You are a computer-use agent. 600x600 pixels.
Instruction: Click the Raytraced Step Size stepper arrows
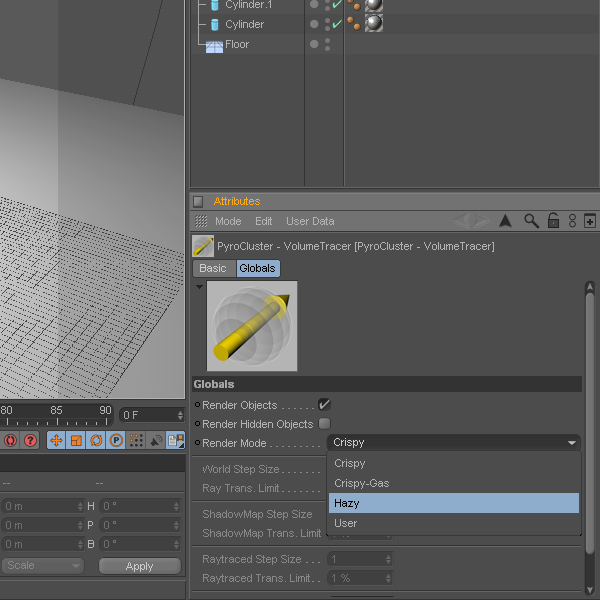pos(388,559)
